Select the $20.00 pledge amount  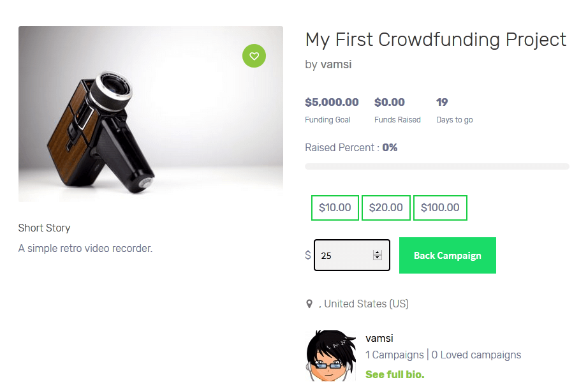tap(386, 207)
